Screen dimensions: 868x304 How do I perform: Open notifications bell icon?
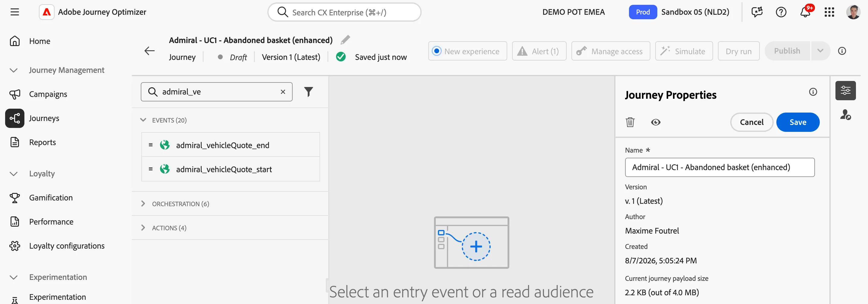click(x=805, y=12)
